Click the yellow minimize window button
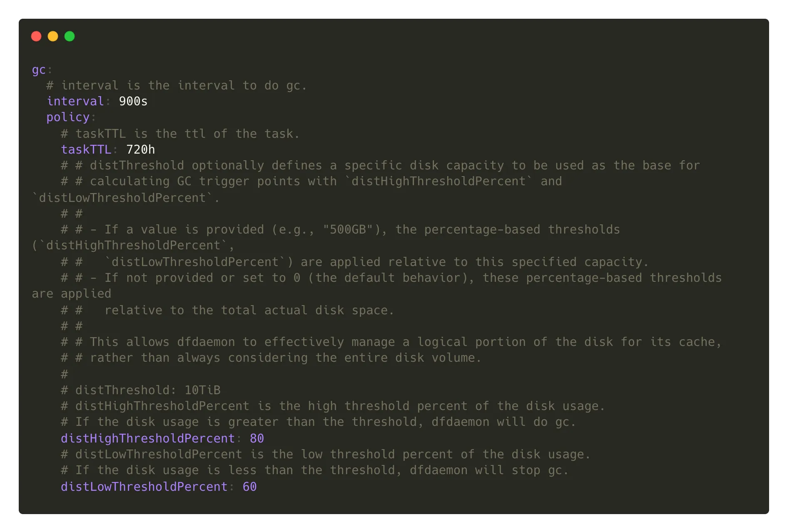This screenshot has height=532, width=787. (x=53, y=37)
